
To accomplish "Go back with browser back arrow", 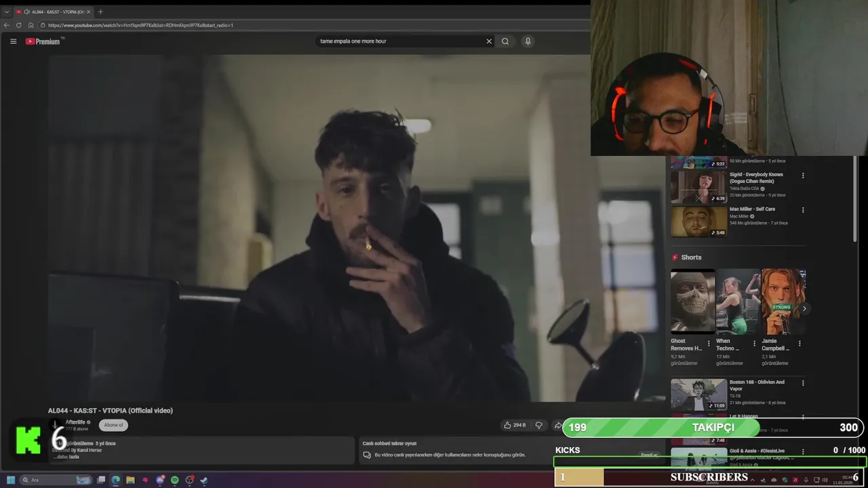I will pyautogui.click(x=7, y=25).
